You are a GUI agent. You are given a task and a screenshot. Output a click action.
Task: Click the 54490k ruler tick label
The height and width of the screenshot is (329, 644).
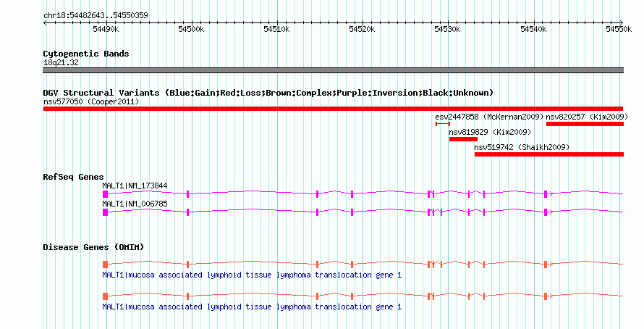pyautogui.click(x=106, y=29)
